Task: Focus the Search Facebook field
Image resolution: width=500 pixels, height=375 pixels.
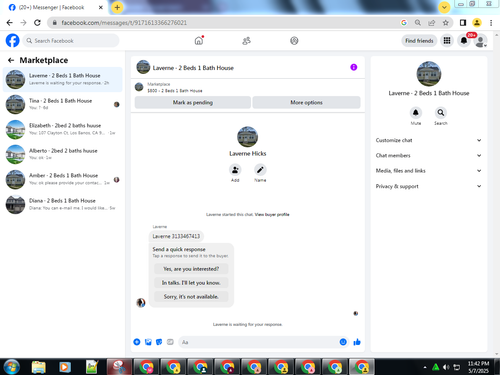Action: pos(71,41)
